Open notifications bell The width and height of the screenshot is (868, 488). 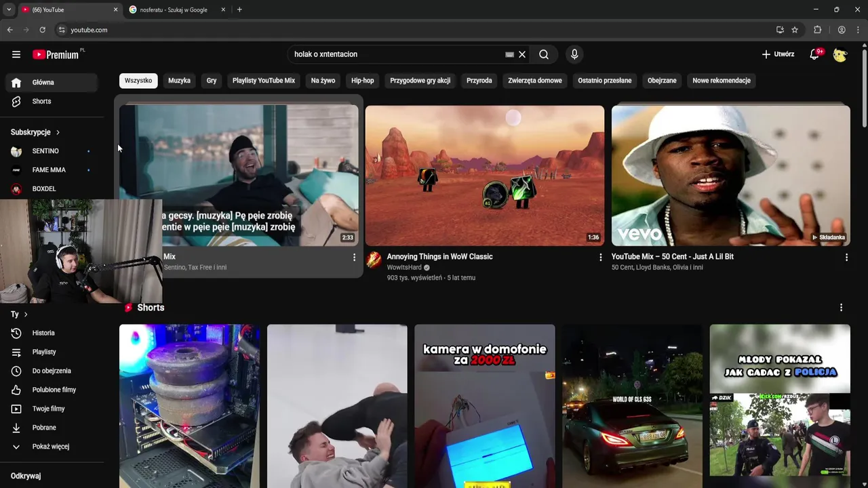coord(814,54)
